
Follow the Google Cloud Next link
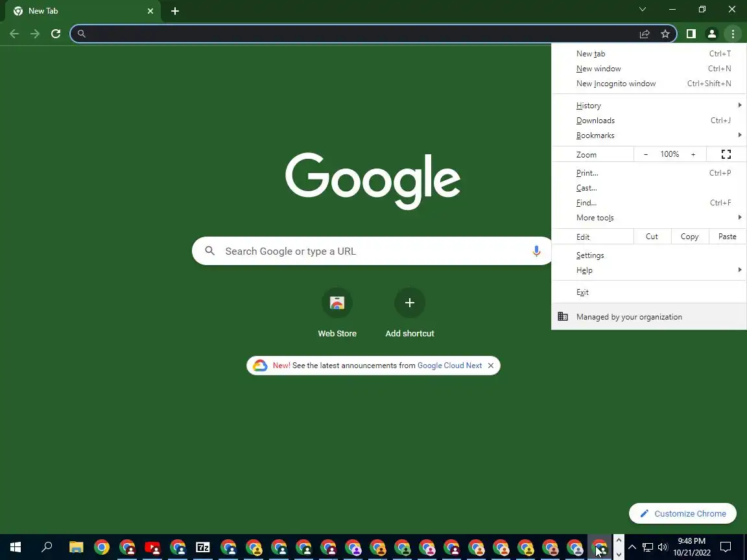[x=450, y=366]
